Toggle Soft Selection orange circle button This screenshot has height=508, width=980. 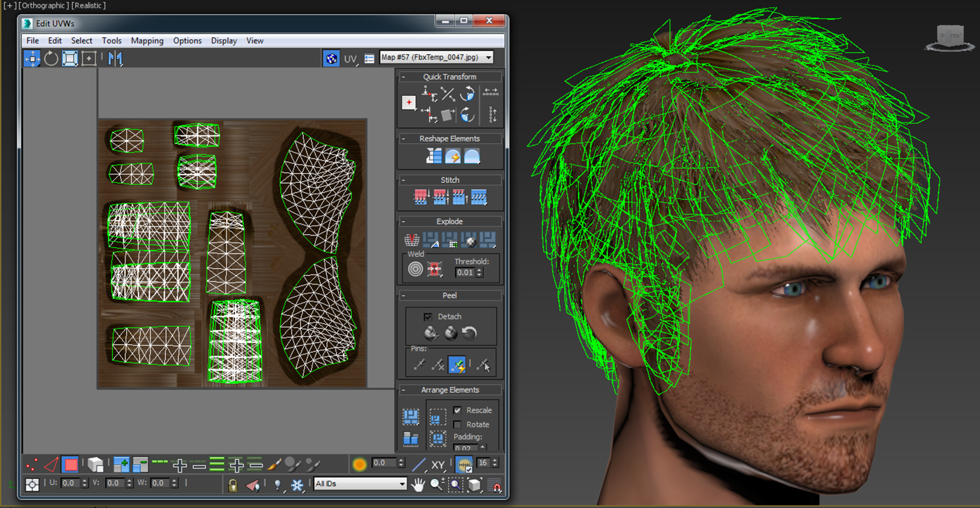pyautogui.click(x=359, y=464)
